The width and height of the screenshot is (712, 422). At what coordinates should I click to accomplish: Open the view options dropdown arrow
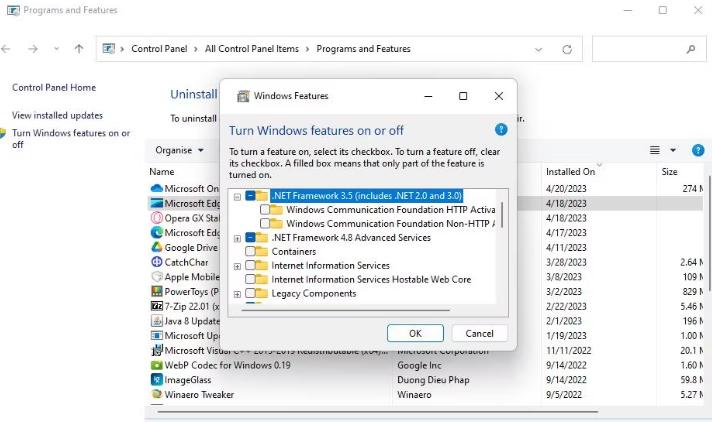673,150
